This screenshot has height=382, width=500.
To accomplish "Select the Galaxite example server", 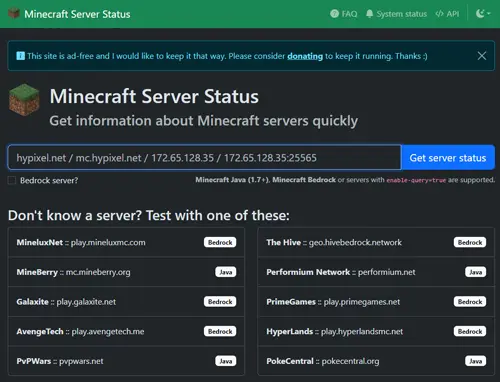I will coord(126,302).
